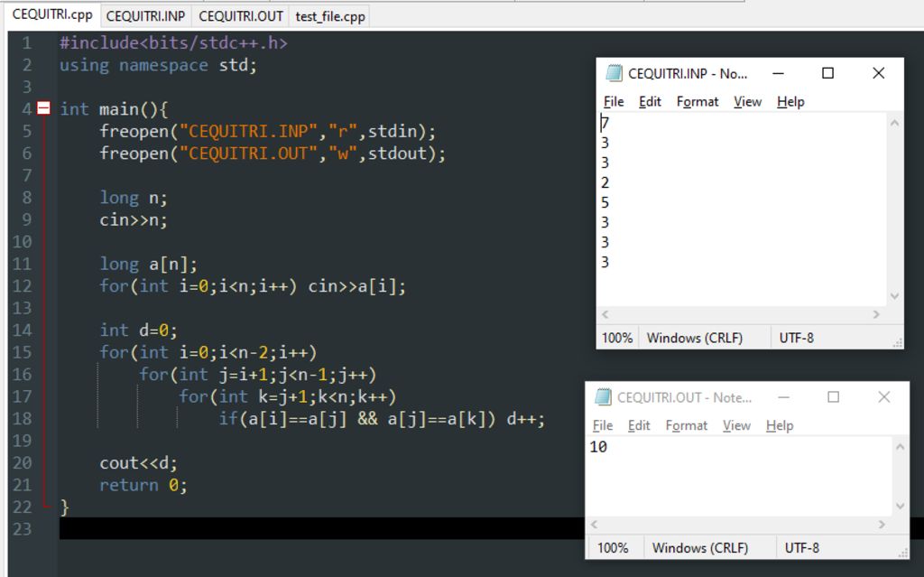The height and width of the screenshot is (577, 924).
Task: Click 100% zoom status in CEQUITRI.INP Notepad
Action: 617,338
